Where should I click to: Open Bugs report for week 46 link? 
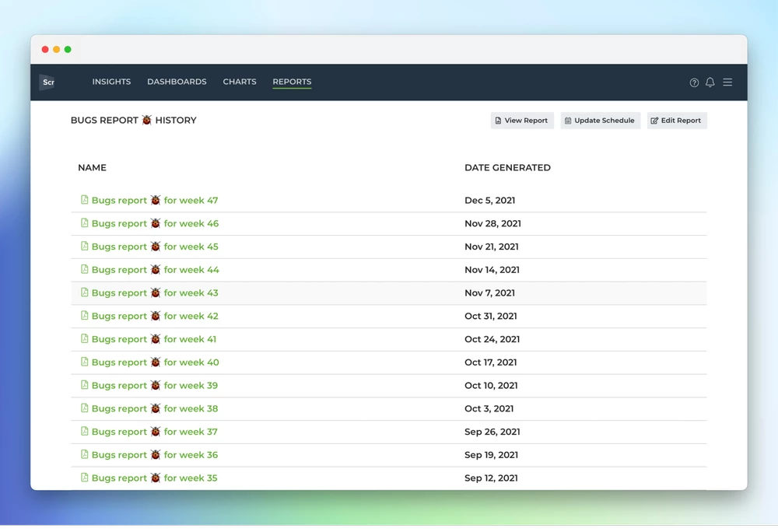(155, 223)
